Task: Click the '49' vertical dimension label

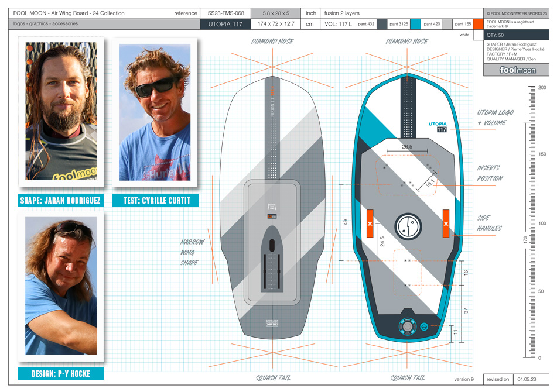Action: (346, 222)
